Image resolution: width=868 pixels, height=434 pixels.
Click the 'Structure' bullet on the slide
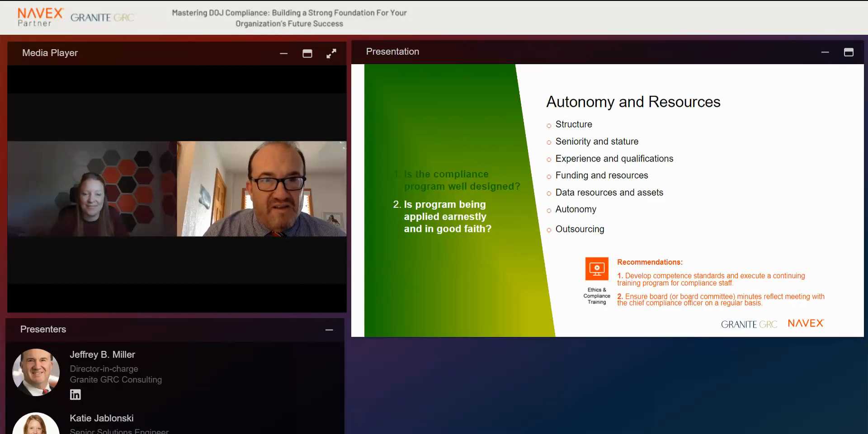[x=574, y=124]
